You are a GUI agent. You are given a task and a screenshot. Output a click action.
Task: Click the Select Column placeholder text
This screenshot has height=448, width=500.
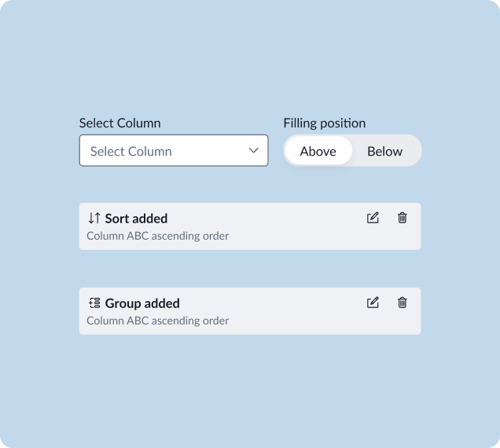131,151
